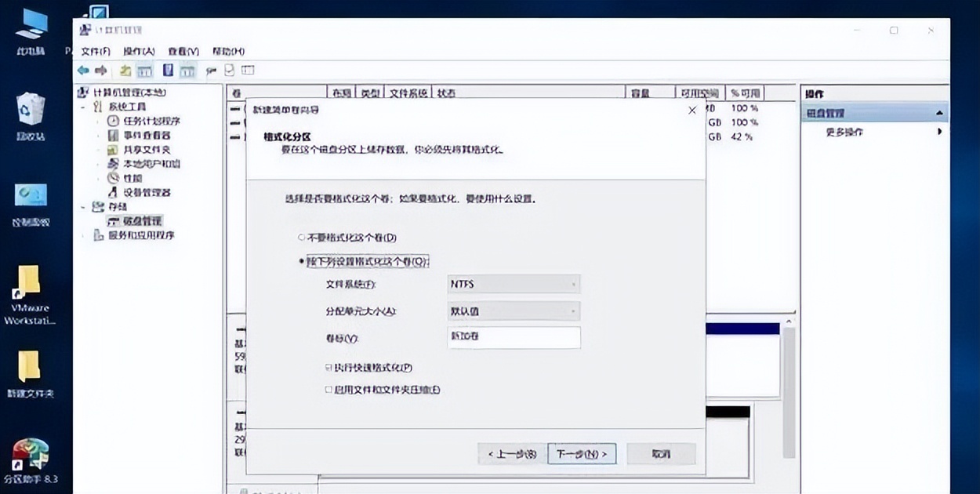Click 更多操作 in the actions pane
The height and width of the screenshot is (494, 980).
coord(844,132)
